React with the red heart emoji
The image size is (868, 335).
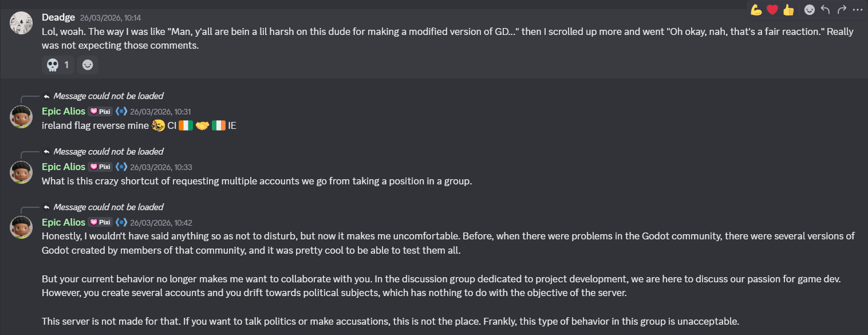[x=772, y=10]
